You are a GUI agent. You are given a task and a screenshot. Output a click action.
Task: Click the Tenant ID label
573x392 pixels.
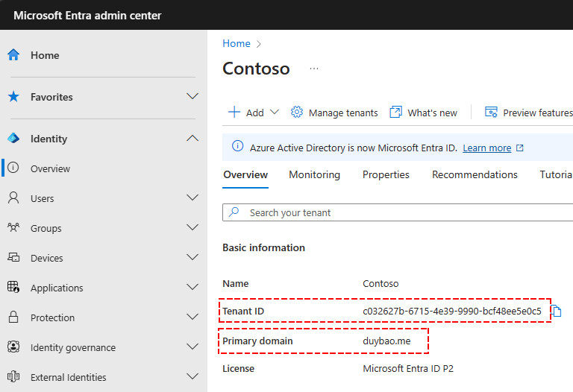[x=243, y=311]
